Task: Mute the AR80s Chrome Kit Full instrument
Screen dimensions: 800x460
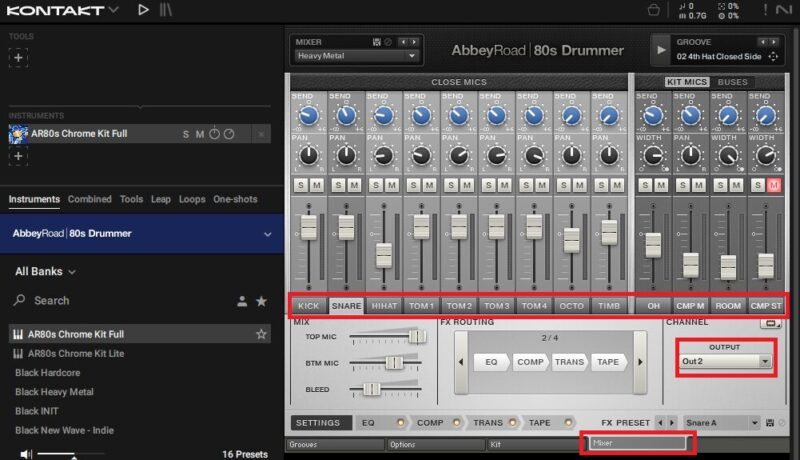Action: [200, 134]
